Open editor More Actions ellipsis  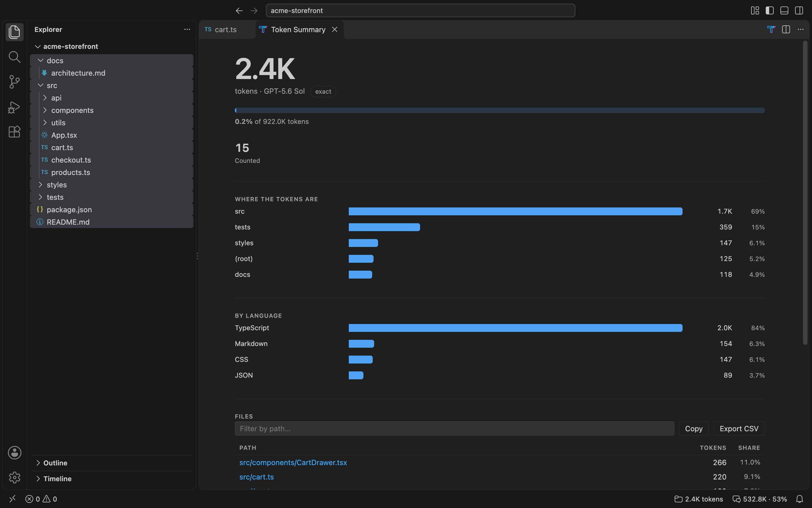(x=801, y=30)
